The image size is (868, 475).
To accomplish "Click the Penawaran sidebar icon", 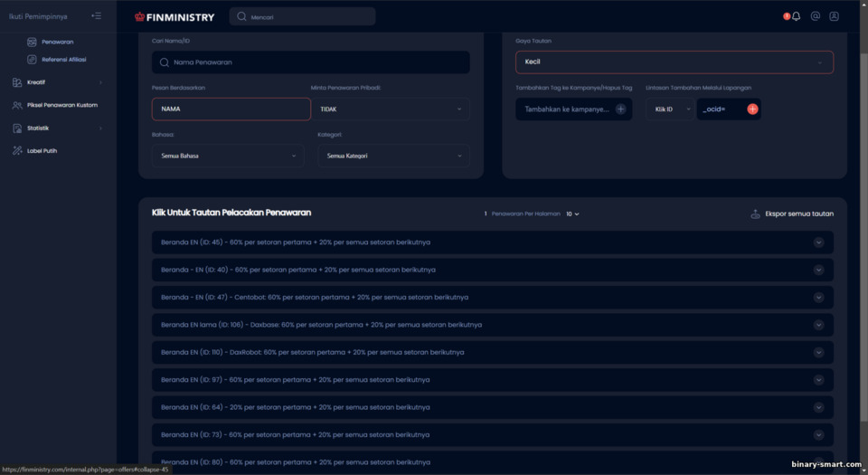I will (32, 43).
